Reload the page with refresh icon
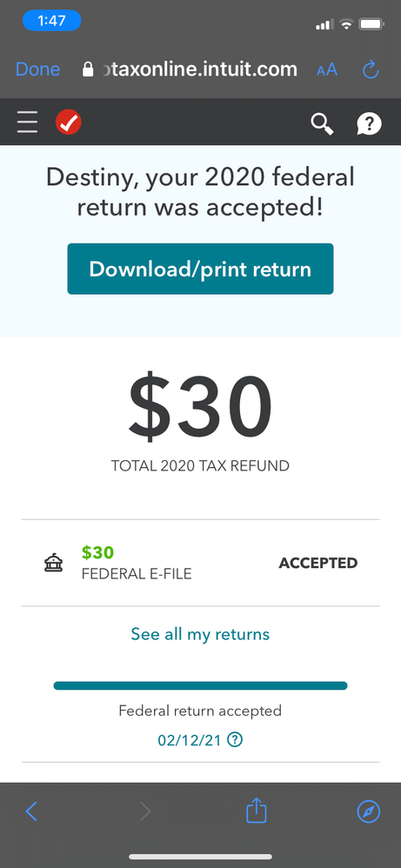This screenshot has width=401, height=868. tap(370, 70)
